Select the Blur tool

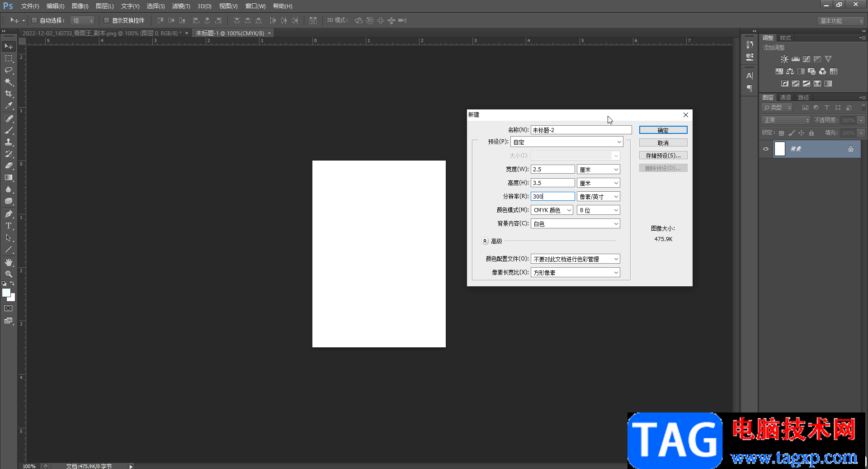tap(9, 189)
